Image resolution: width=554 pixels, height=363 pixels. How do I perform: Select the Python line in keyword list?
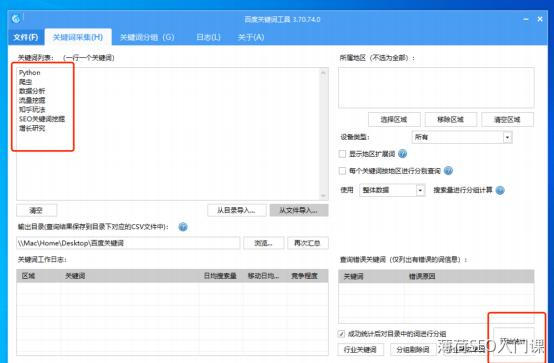click(x=30, y=72)
